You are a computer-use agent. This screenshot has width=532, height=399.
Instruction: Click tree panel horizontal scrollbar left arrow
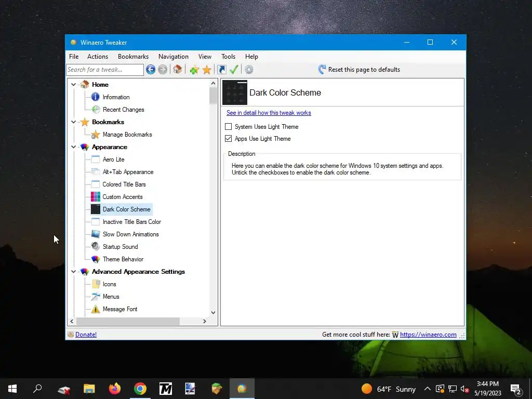(x=72, y=321)
